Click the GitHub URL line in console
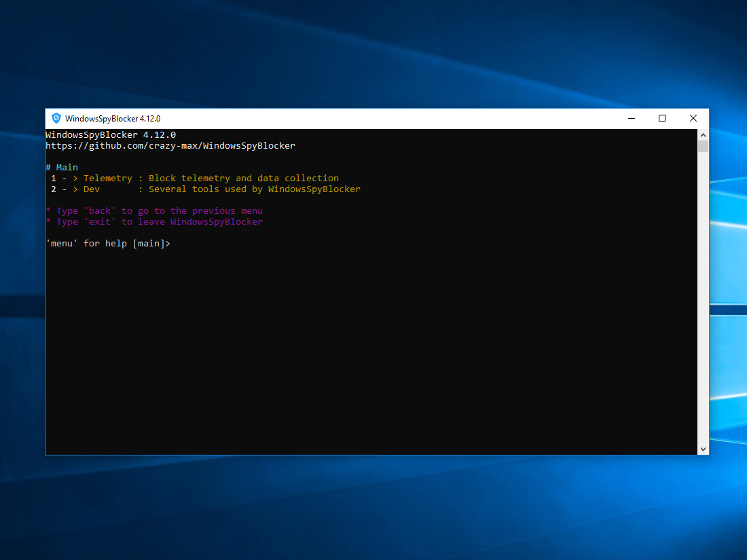Image resolution: width=747 pixels, height=560 pixels. [170, 146]
